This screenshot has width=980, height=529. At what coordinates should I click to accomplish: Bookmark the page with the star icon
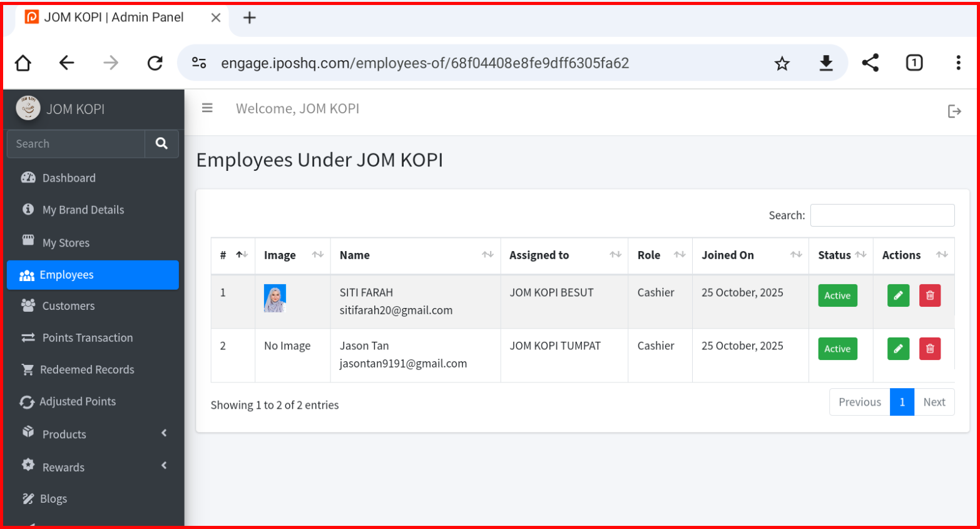tap(782, 63)
